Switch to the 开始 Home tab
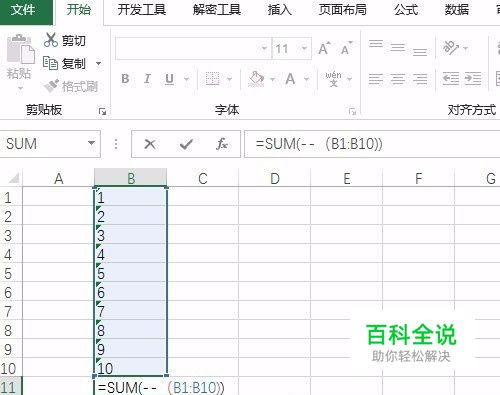 pyautogui.click(x=79, y=9)
